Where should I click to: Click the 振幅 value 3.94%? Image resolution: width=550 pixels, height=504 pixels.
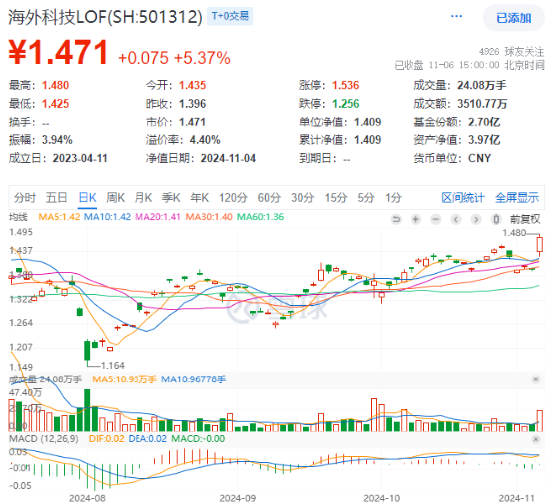click(x=57, y=140)
